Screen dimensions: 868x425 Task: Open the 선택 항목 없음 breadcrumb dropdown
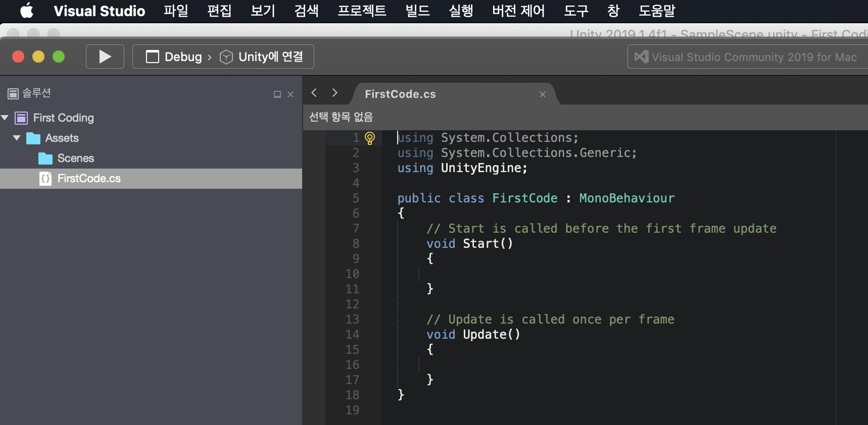tap(341, 117)
